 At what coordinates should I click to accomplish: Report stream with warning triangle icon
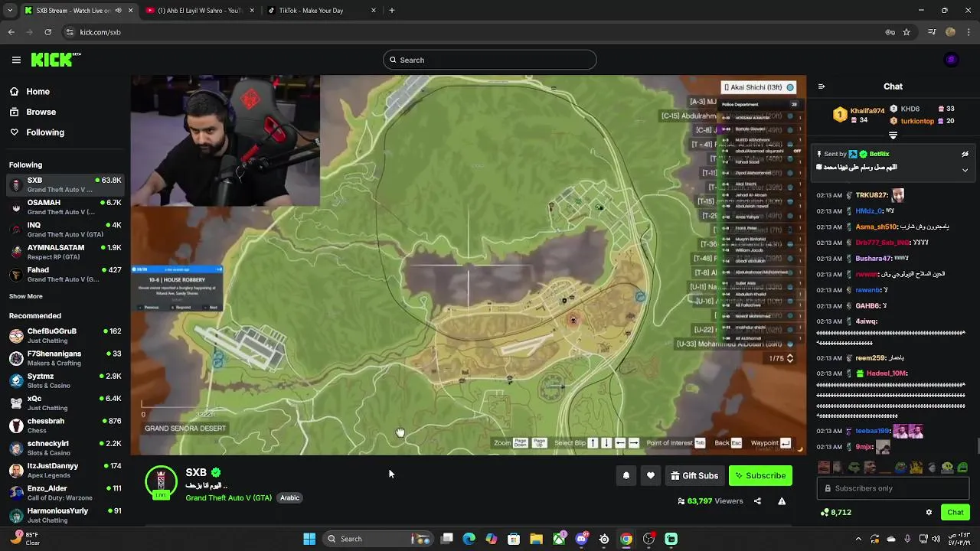[782, 501]
